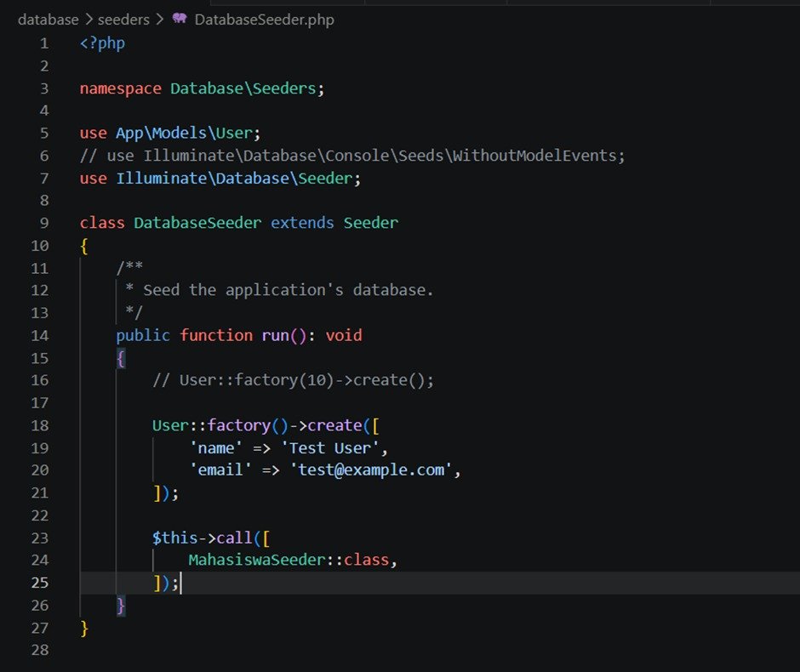
Task: Click the 'email' array key
Action: pyautogui.click(x=220, y=470)
